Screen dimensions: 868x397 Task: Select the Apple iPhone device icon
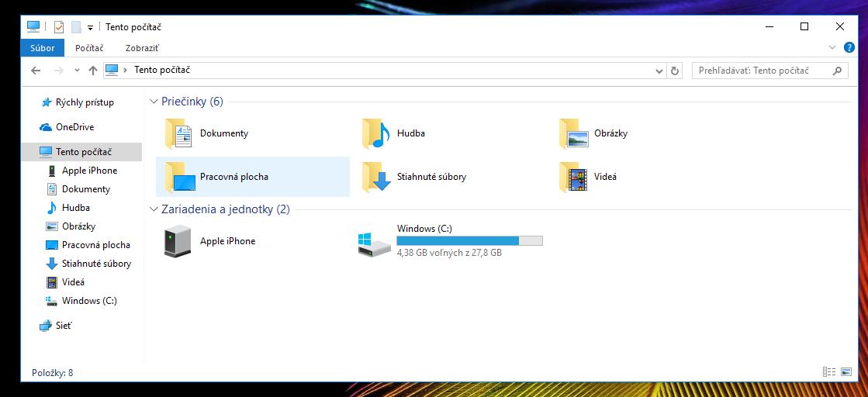coord(178,241)
